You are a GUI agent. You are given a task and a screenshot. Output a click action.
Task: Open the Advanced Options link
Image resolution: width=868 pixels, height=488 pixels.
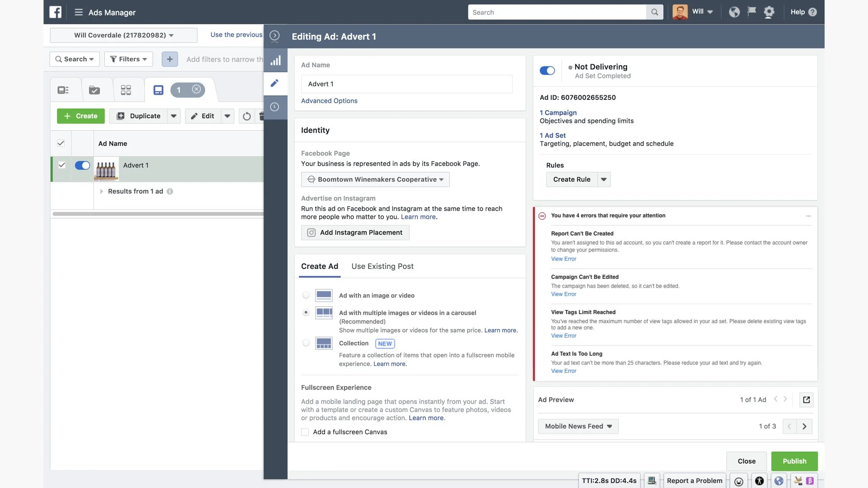click(x=329, y=101)
